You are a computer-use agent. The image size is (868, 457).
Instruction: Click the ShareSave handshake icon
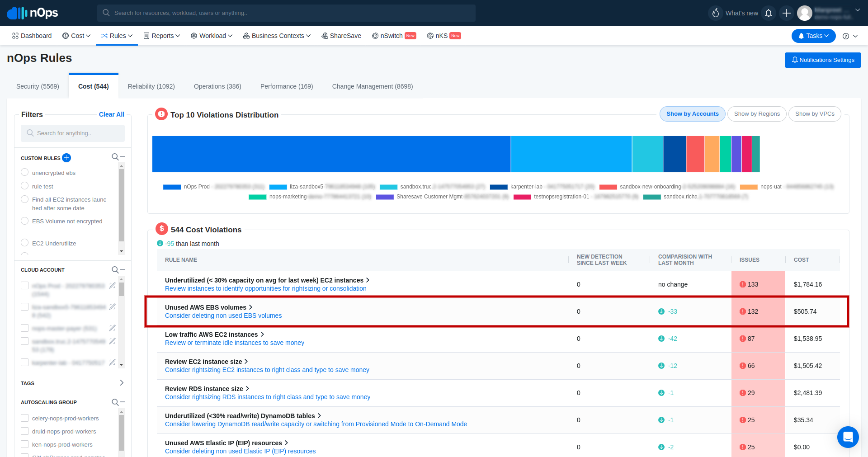325,36
